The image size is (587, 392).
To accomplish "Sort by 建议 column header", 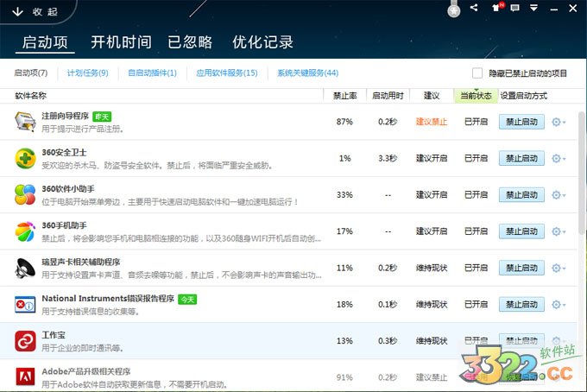I will [x=432, y=96].
